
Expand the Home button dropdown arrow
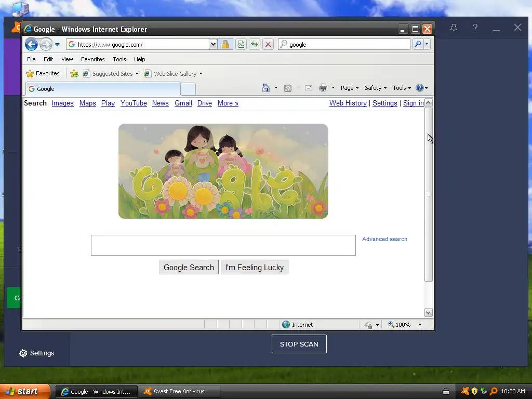[276, 88]
